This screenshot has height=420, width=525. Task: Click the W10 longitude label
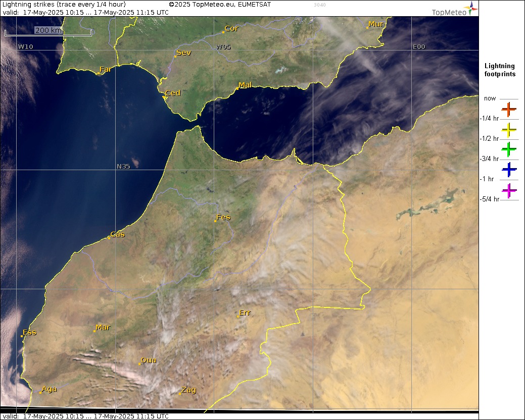25,47
